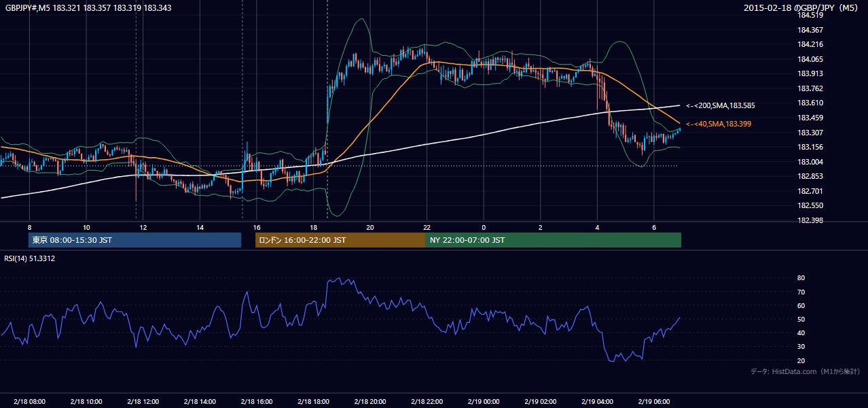Click the RSI(14) 51.3312 indicator label

click(29, 258)
